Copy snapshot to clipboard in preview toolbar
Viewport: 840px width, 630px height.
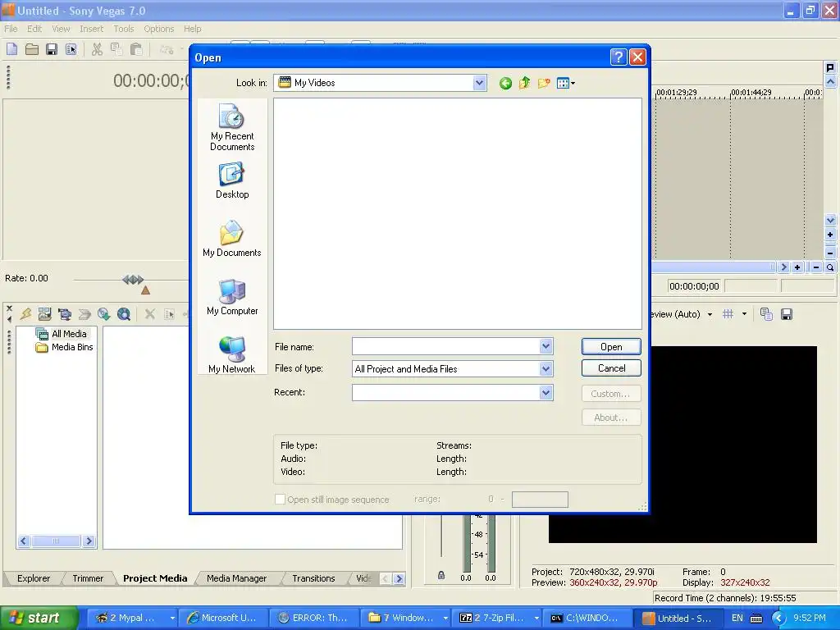(x=767, y=314)
